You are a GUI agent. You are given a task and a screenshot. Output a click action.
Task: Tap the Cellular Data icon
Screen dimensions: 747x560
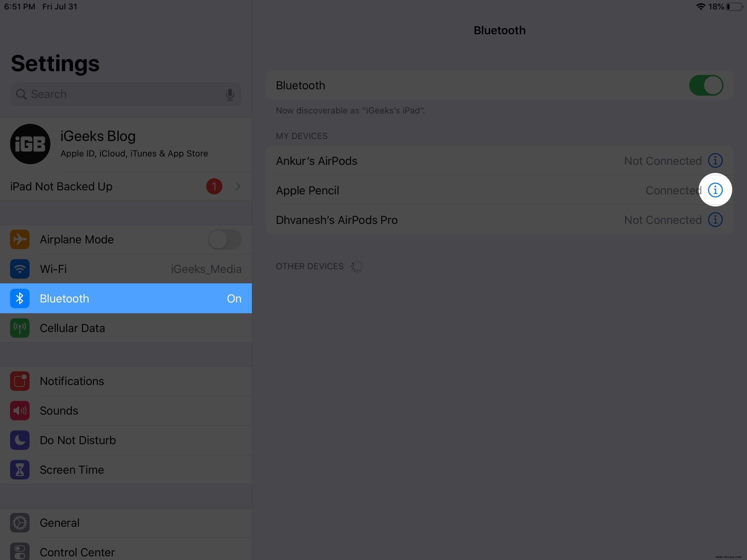[20, 328]
